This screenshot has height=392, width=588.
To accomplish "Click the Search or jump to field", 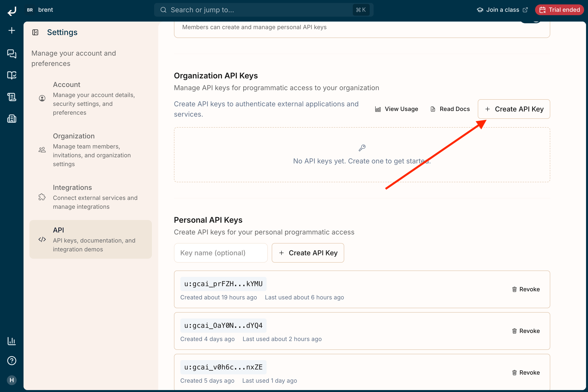I will [264, 10].
